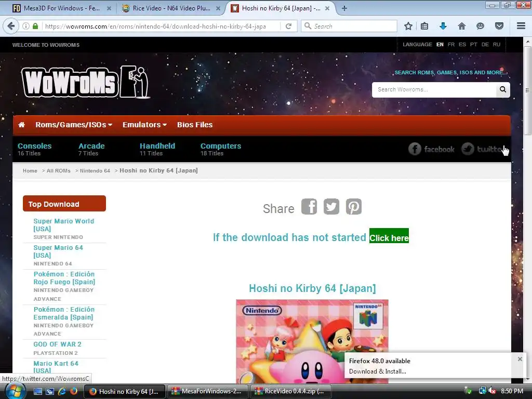Viewport: 532px width, 399px height.
Task: Click the volume tray icon
Action: [492, 391]
